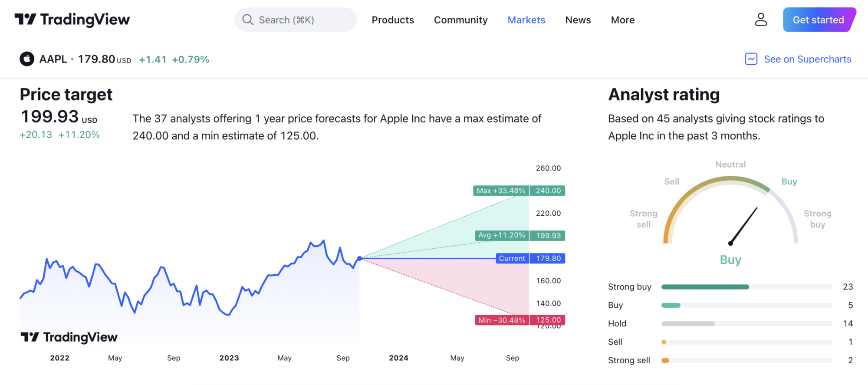Click the Min −30.48% price label
Viewport: 868px width, 385px height.
[x=501, y=320]
